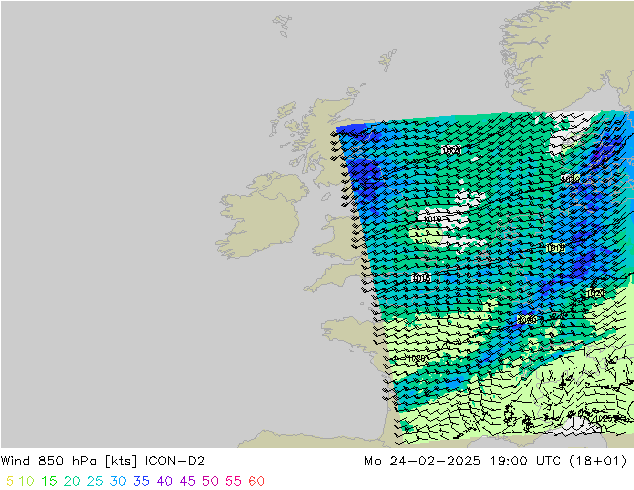Click the 'Wind 850 hPa [kts]' title text
Screen dimensions: 634x490
pyautogui.click(x=69, y=461)
